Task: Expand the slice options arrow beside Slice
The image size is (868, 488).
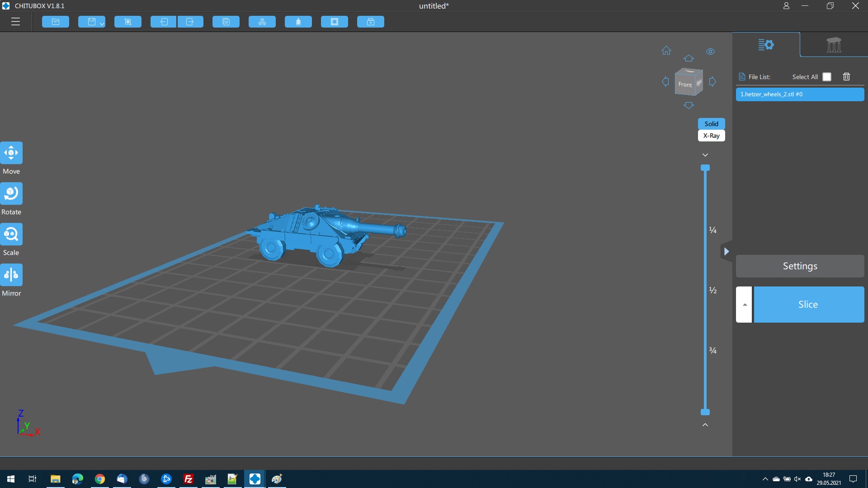Action: pos(744,305)
